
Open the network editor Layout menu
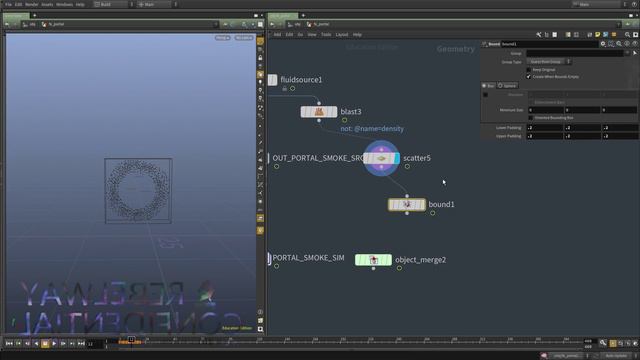342,35
